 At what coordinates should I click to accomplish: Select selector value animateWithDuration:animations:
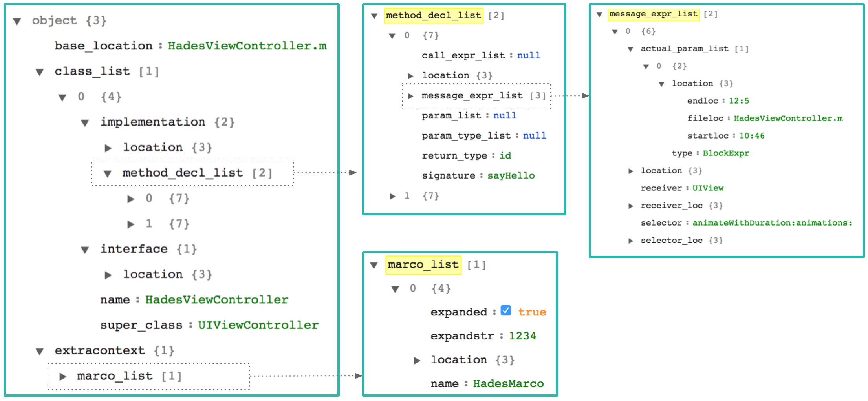(772, 223)
